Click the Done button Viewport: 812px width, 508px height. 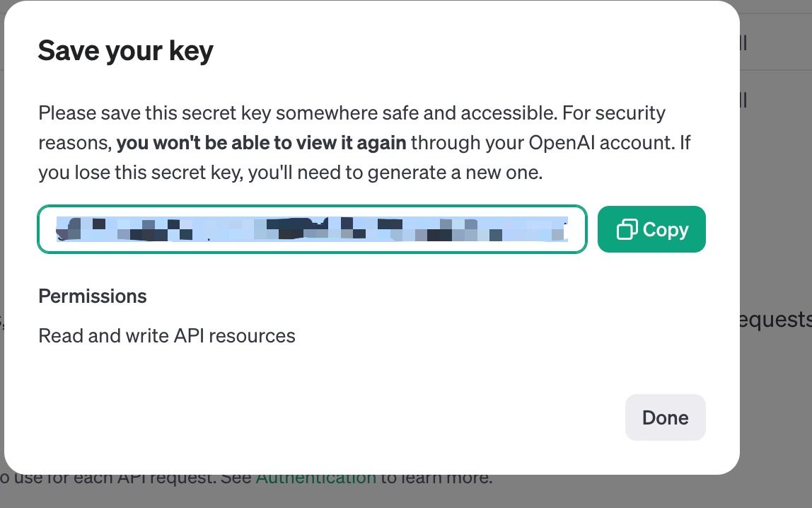point(665,417)
